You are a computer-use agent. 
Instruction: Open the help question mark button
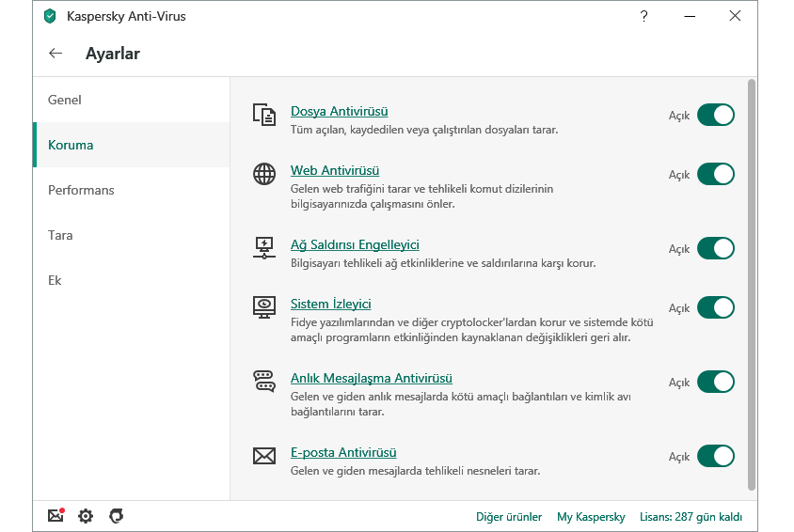(x=643, y=16)
